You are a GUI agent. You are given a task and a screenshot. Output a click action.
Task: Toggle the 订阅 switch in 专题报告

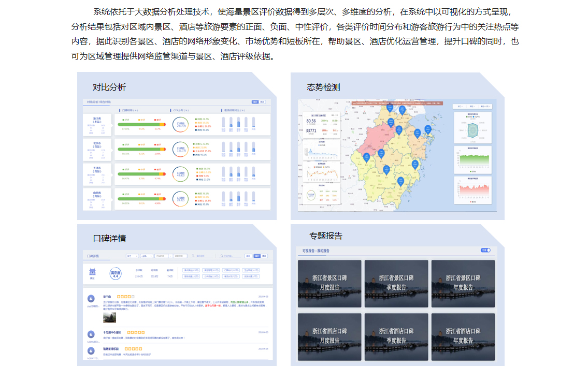[x=485, y=250]
